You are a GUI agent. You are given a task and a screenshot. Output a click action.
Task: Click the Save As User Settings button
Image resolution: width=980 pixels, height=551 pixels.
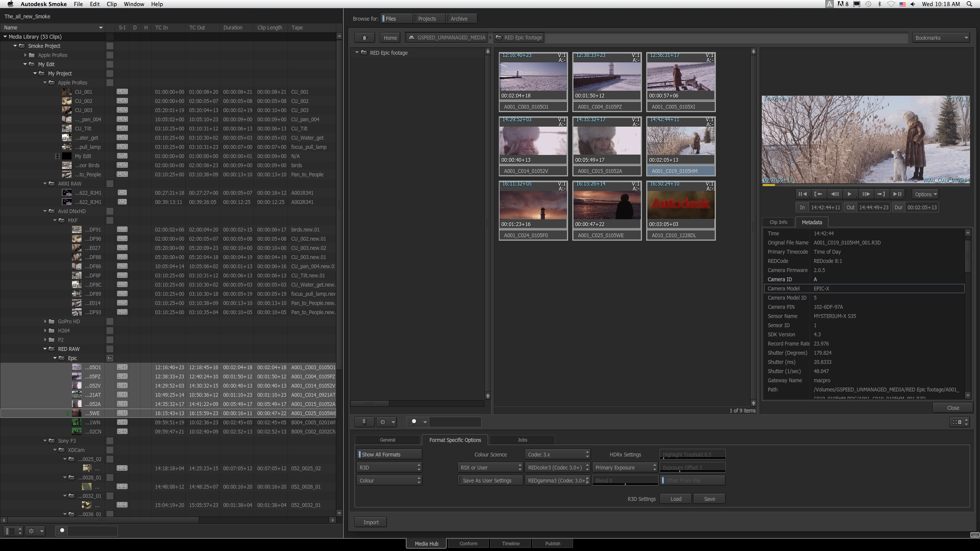click(490, 480)
